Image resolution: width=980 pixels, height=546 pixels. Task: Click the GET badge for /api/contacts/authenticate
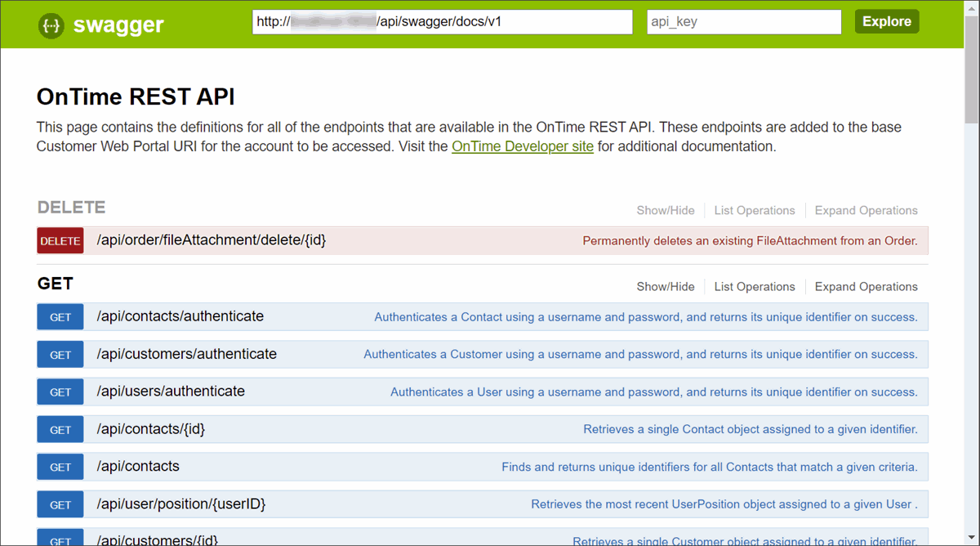coord(60,317)
